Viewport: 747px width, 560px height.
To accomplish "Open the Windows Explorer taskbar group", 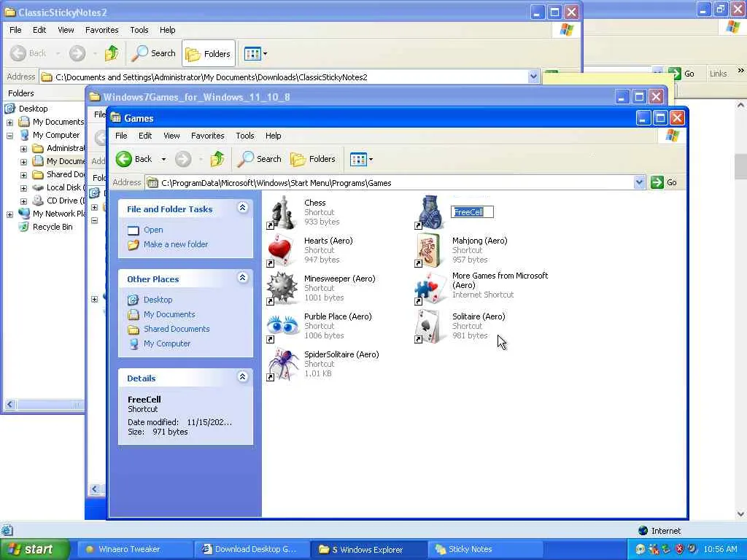I will click(368, 549).
